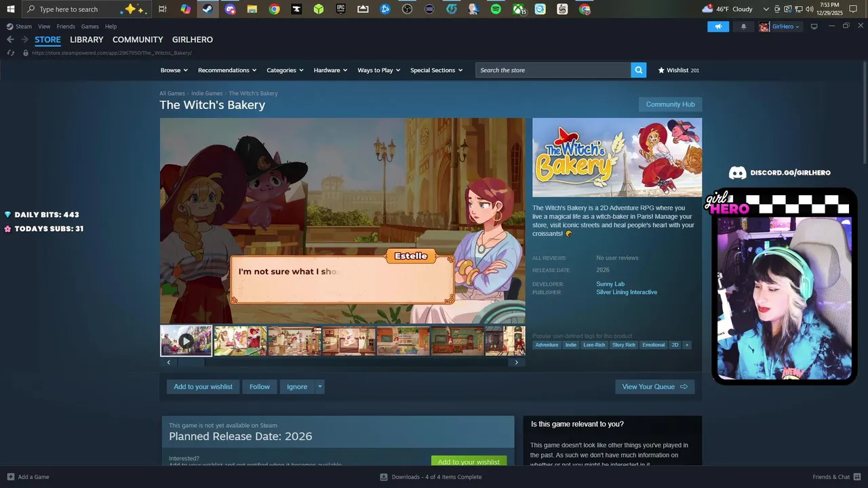
Task: Click the game trailer video area
Action: [342, 221]
